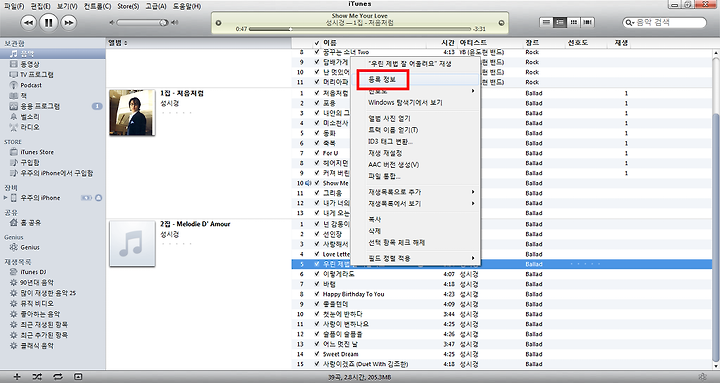The width and height of the screenshot is (720, 383).
Task: Pause the current song
Action: [x=49, y=23]
